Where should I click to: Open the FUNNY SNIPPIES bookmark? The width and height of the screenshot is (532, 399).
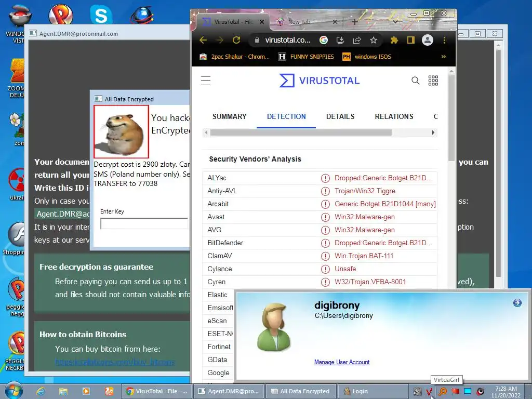pyautogui.click(x=306, y=57)
